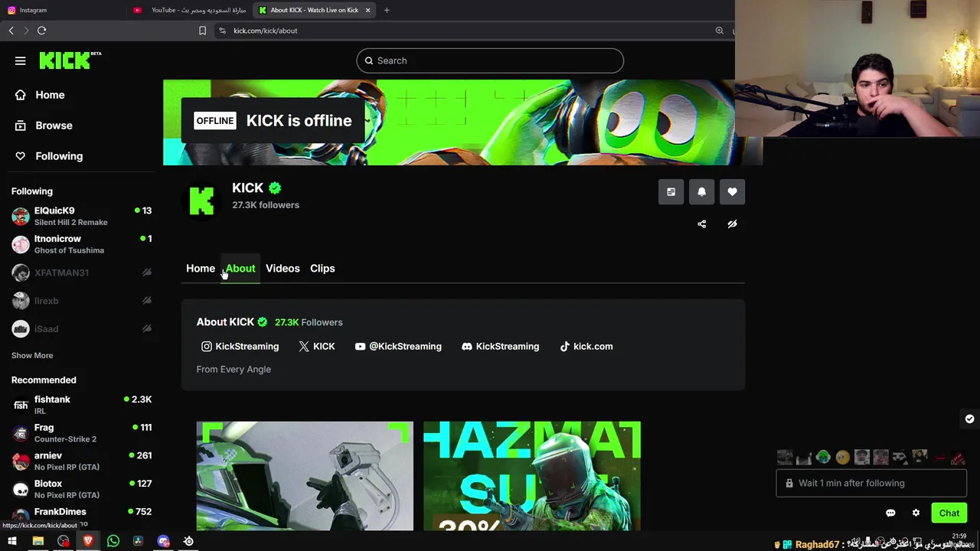Open the channel panel icon button left of the bell
The width and height of the screenshot is (980, 551).
click(671, 192)
